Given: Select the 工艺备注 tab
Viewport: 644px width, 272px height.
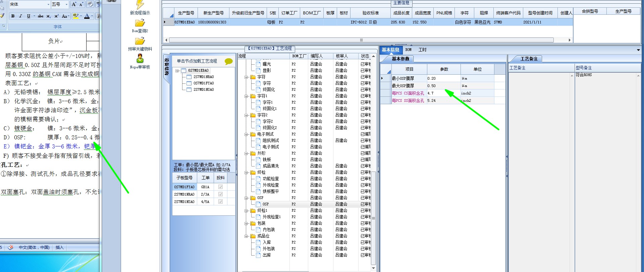Looking at the screenshot, I should click(529, 59).
